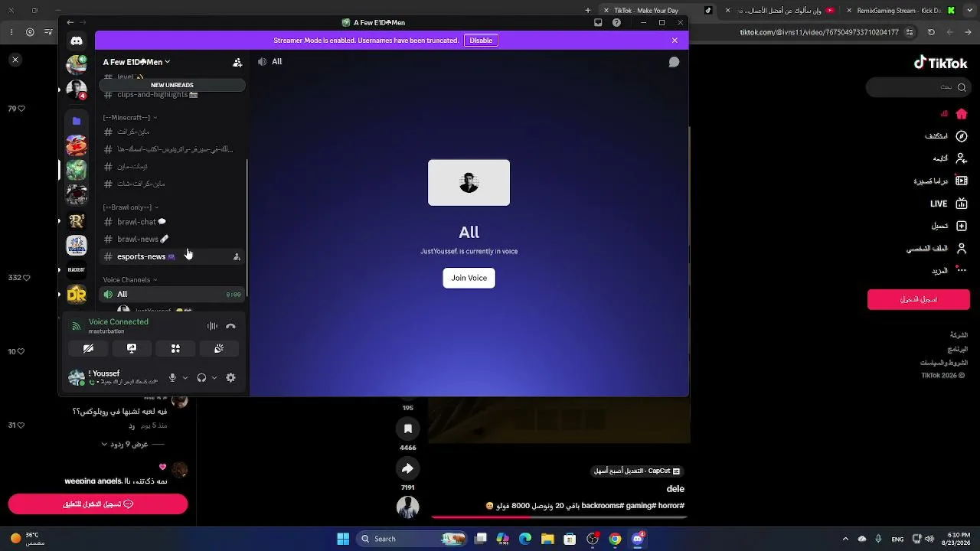Switch to the TikTok browser tab
Viewport: 980px width, 551px height.
point(658,11)
